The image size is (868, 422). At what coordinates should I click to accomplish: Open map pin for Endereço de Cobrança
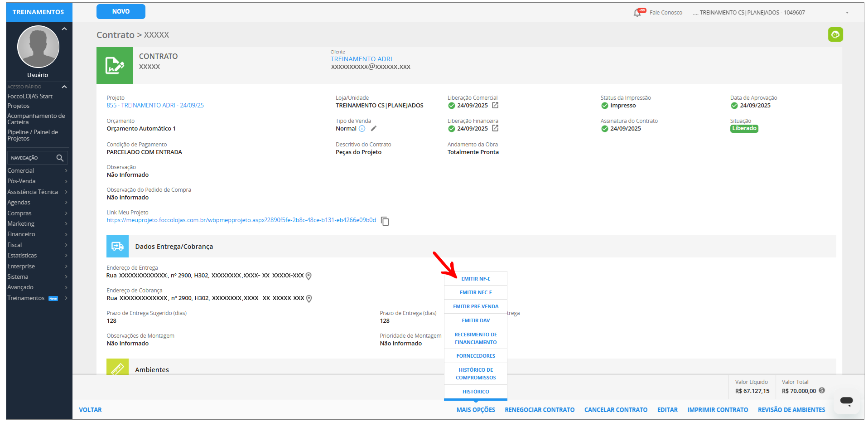point(309,299)
